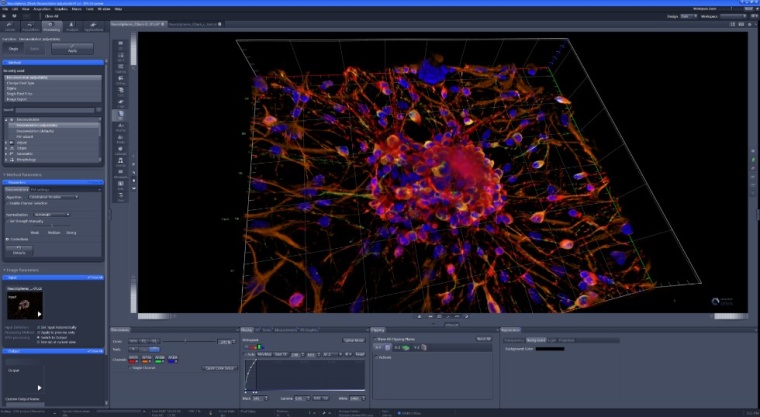
Task: Select the 3D view icon
Action: coord(121,115)
